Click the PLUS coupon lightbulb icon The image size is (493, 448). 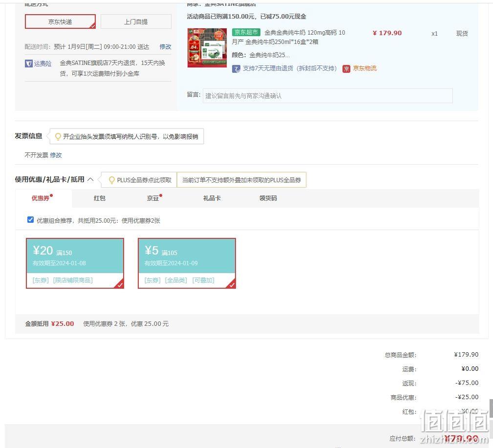[x=111, y=180]
